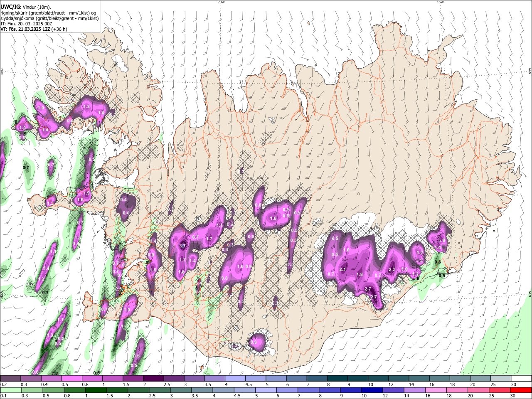Click the '4.5' label on the snow scale

tap(249, 384)
